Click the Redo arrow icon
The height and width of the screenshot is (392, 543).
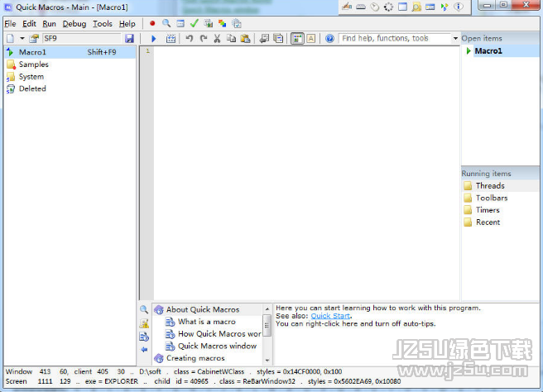pyautogui.click(x=204, y=38)
